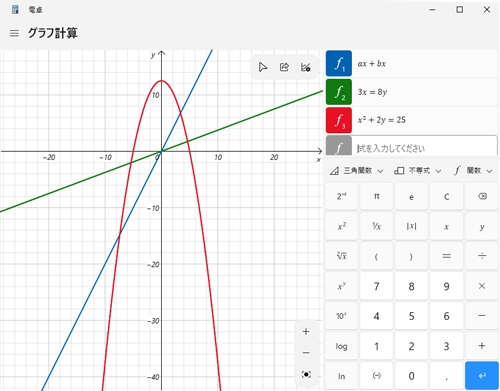This screenshot has height=391, width=500.
Task: Open the hamburger navigation menu
Action: click(x=14, y=33)
